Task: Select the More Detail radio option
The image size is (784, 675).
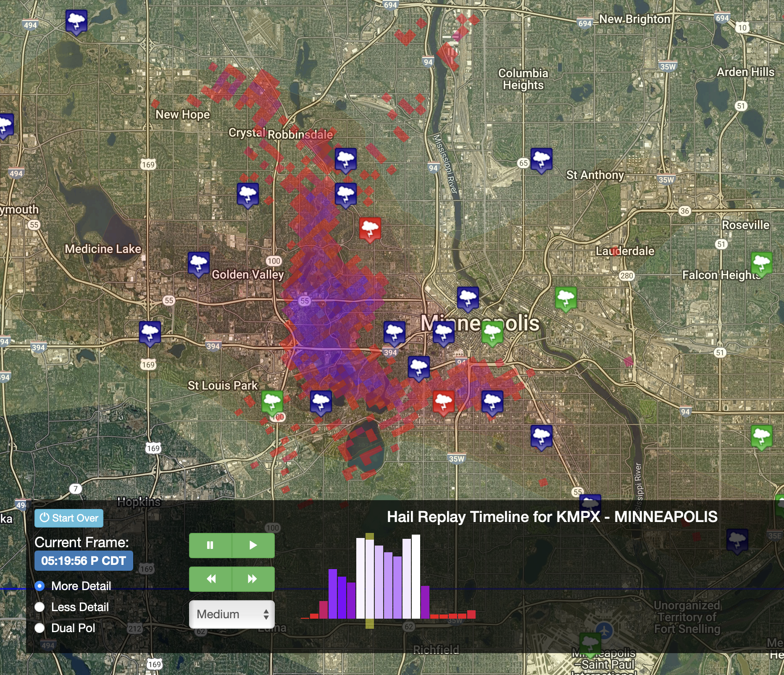Action: (x=40, y=586)
